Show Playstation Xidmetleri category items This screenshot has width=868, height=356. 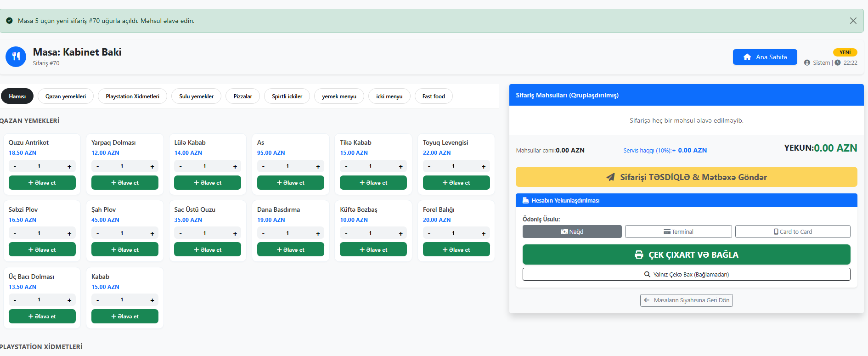[132, 96]
